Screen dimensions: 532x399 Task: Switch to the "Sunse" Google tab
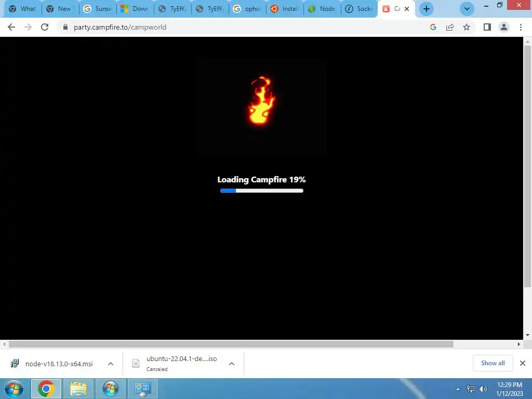pos(98,9)
